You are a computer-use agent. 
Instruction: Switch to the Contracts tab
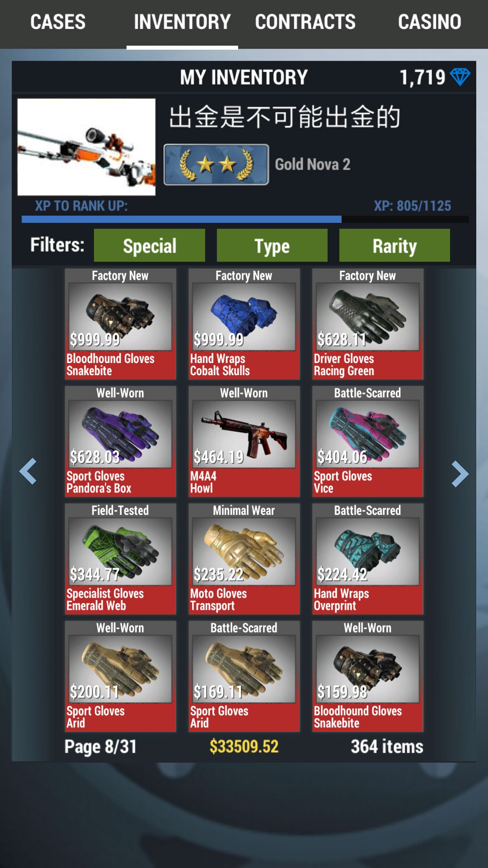click(x=305, y=22)
